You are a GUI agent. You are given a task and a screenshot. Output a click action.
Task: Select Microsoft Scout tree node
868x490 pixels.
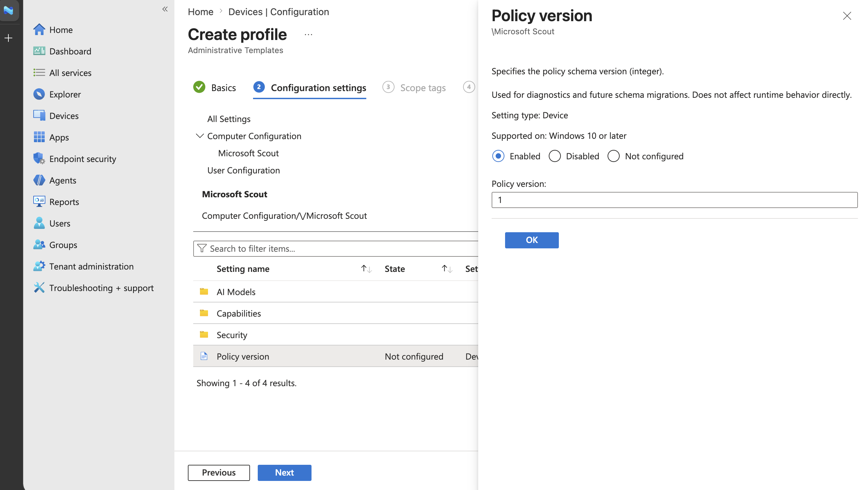pos(248,153)
